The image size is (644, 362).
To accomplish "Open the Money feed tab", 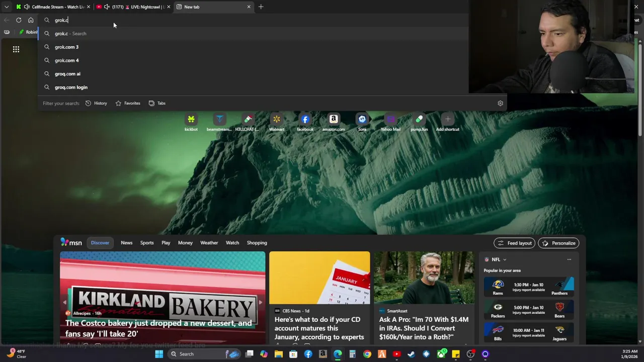I will (x=185, y=243).
